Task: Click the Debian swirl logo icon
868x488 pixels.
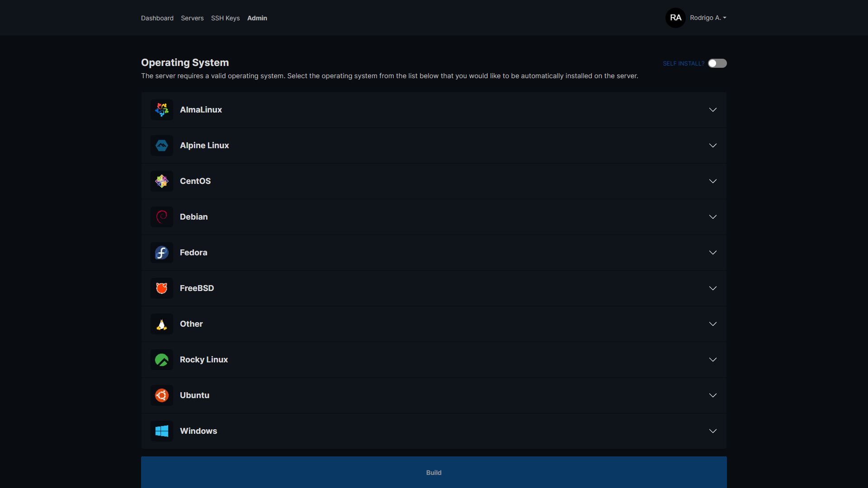Action: click(162, 217)
